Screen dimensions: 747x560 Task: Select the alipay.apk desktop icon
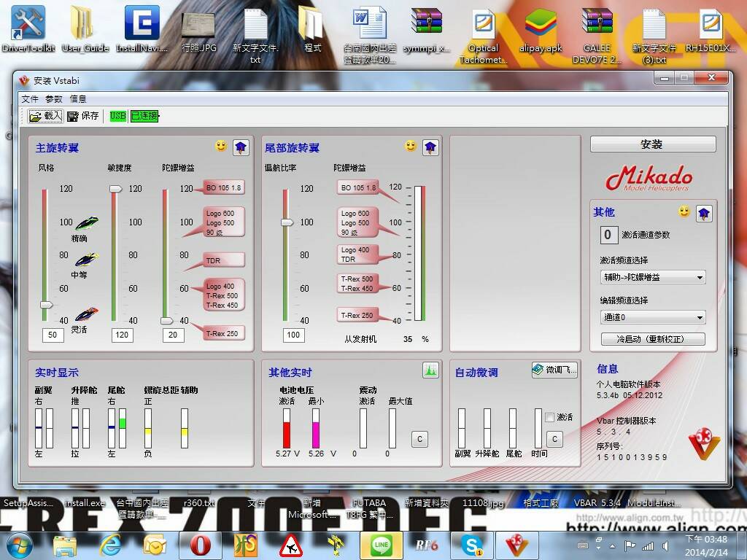pyautogui.click(x=541, y=29)
